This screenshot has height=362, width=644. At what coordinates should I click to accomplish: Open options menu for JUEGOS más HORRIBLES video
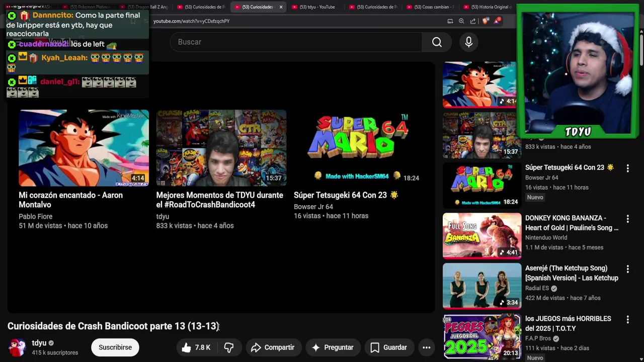pos(627,319)
